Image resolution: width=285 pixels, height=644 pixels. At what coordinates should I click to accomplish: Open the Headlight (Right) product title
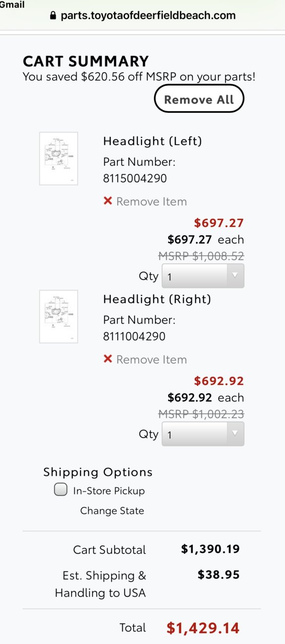coord(157,299)
